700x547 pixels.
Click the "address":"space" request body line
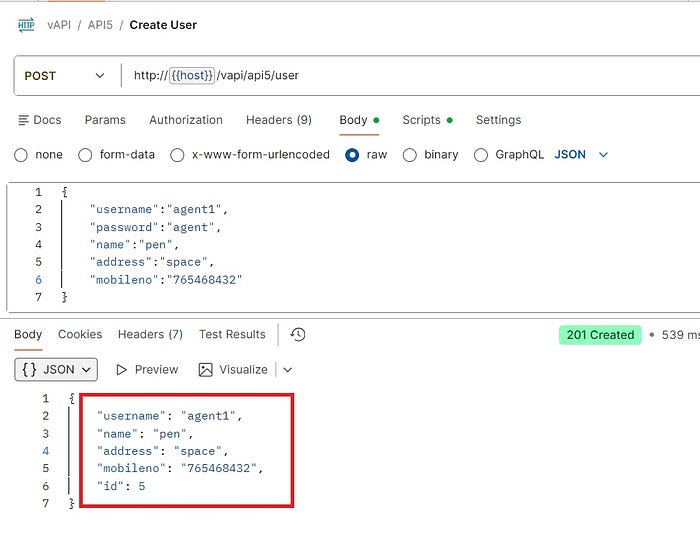[152, 262]
